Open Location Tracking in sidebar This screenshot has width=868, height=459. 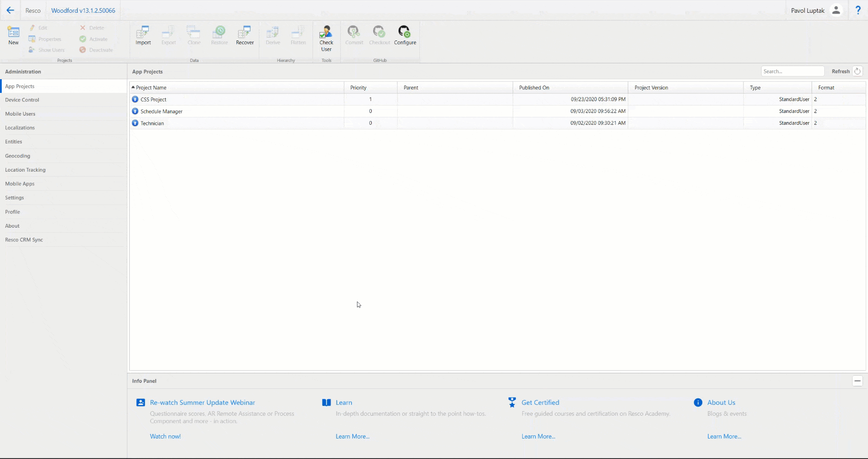pyautogui.click(x=64, y=170)
